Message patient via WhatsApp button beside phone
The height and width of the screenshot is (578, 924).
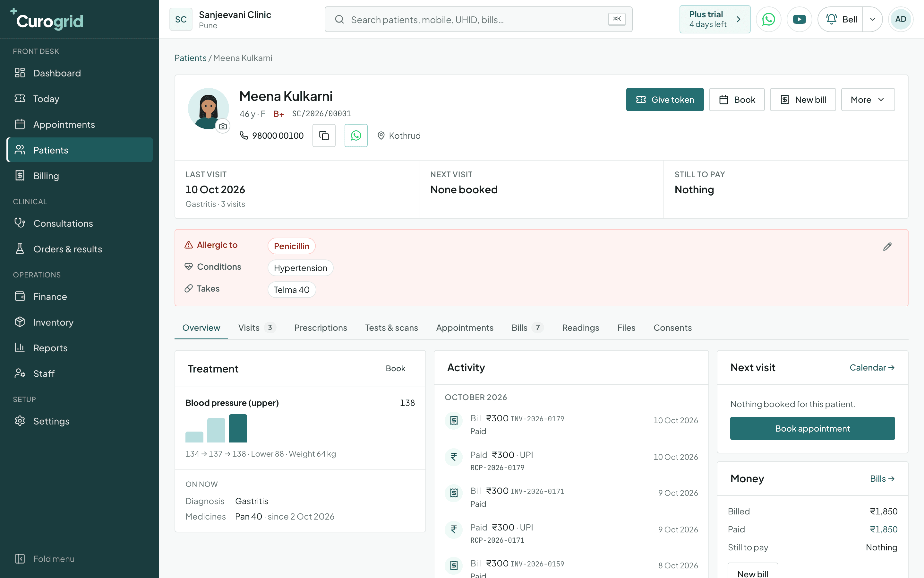pos(356,135)
